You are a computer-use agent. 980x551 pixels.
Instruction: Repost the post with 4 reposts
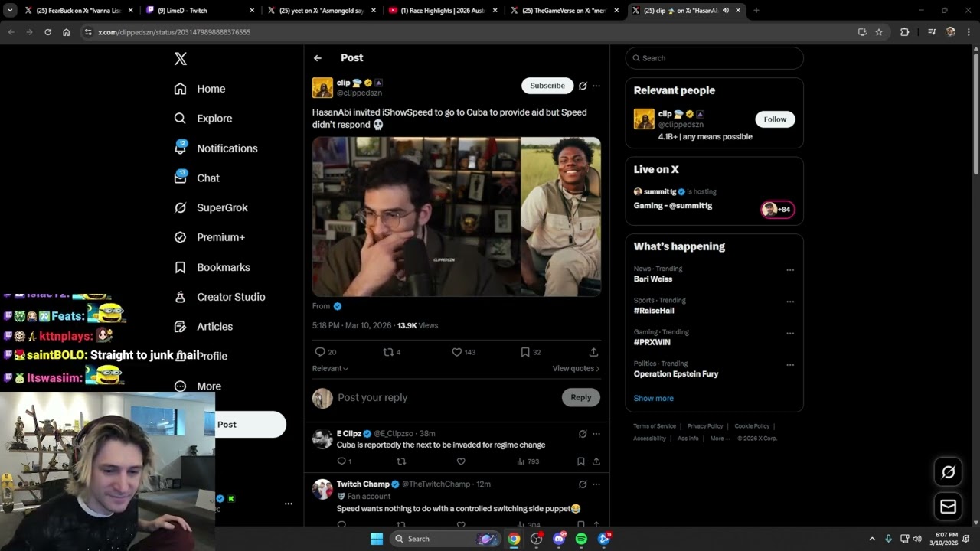[x=392, y=352]
